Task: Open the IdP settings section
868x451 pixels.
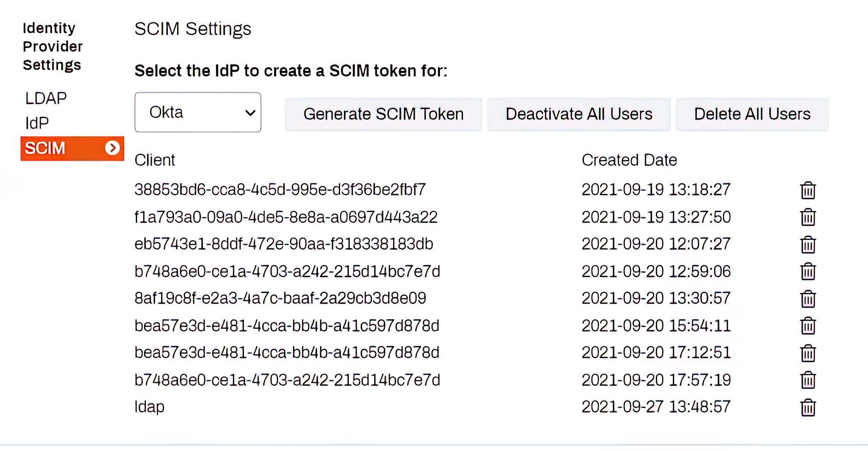Action: click(x=37, y=123)
